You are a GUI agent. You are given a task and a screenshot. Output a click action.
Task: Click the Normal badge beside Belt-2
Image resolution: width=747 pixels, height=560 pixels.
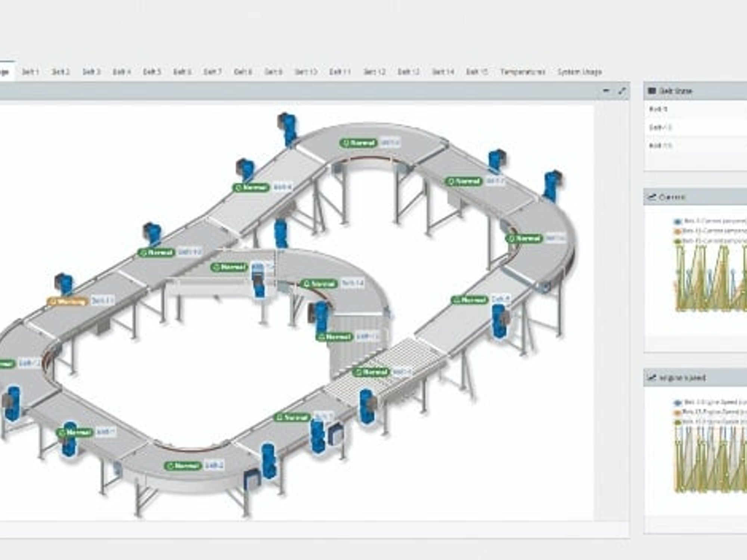183,466
